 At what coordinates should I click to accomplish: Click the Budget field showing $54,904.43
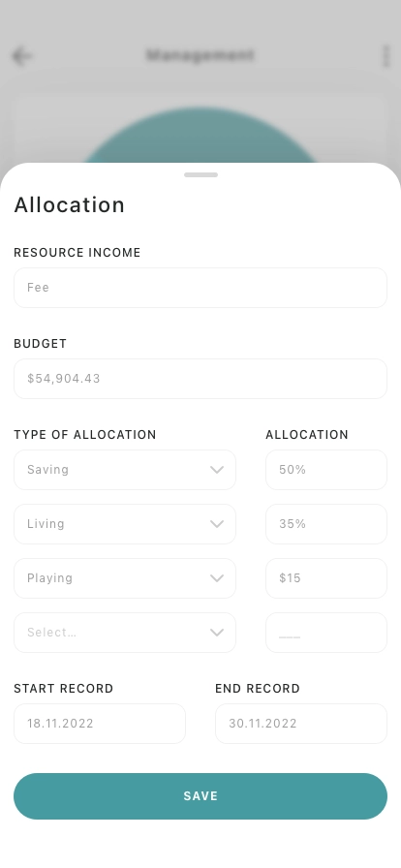[x=200, y=379]
